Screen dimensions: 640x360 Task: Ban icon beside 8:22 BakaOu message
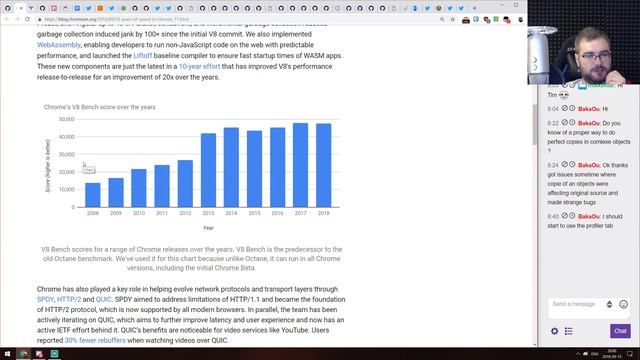click(x=564, y=122)
